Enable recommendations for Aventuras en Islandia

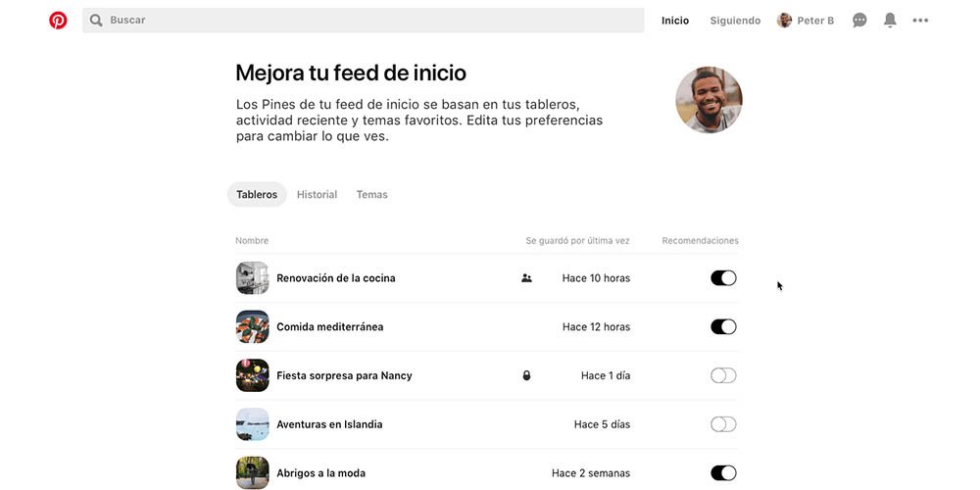[x=724, y=424]
